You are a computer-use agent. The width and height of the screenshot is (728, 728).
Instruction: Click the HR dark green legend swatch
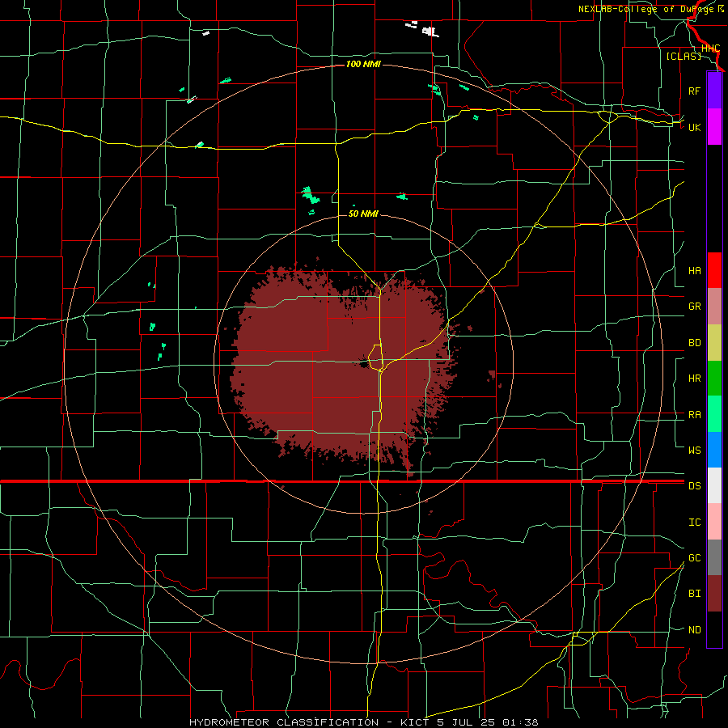click(x=714, y=379)
